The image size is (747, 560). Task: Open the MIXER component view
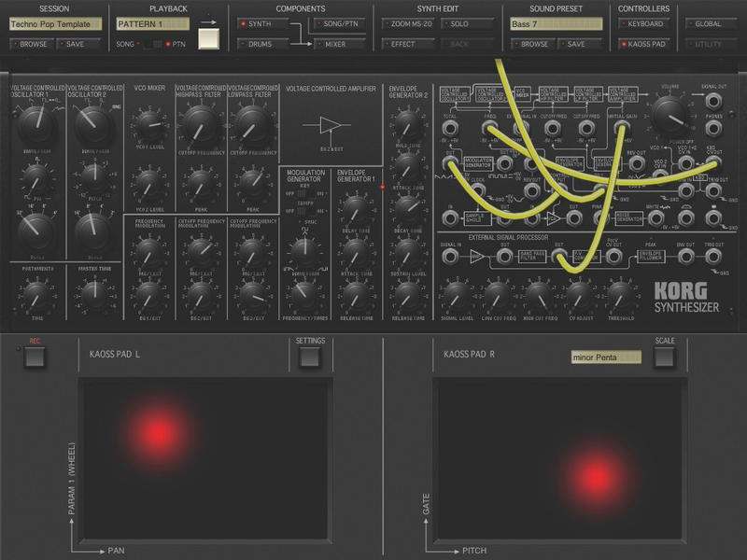click(x=340, y=44)
